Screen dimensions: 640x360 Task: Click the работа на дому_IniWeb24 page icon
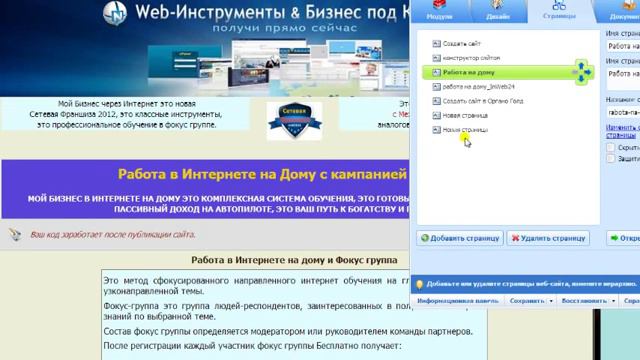click(x=436, y=87)
